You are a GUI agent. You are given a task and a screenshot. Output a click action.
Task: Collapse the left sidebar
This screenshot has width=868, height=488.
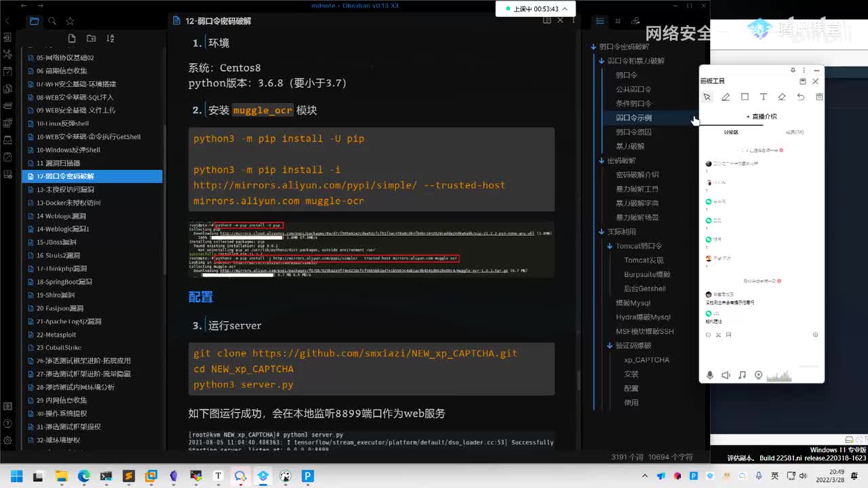(7, 21)
